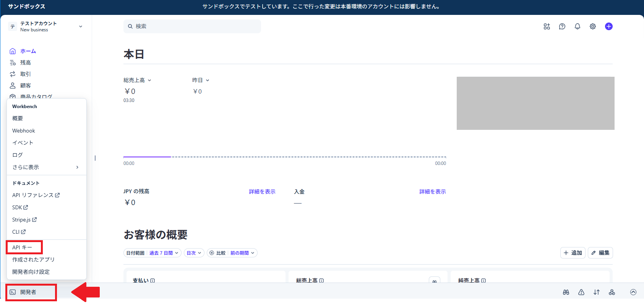This screenshot has height=307, width=644.
Task: Click the binoculars icon in bottom bar
Action: (566, 292)
